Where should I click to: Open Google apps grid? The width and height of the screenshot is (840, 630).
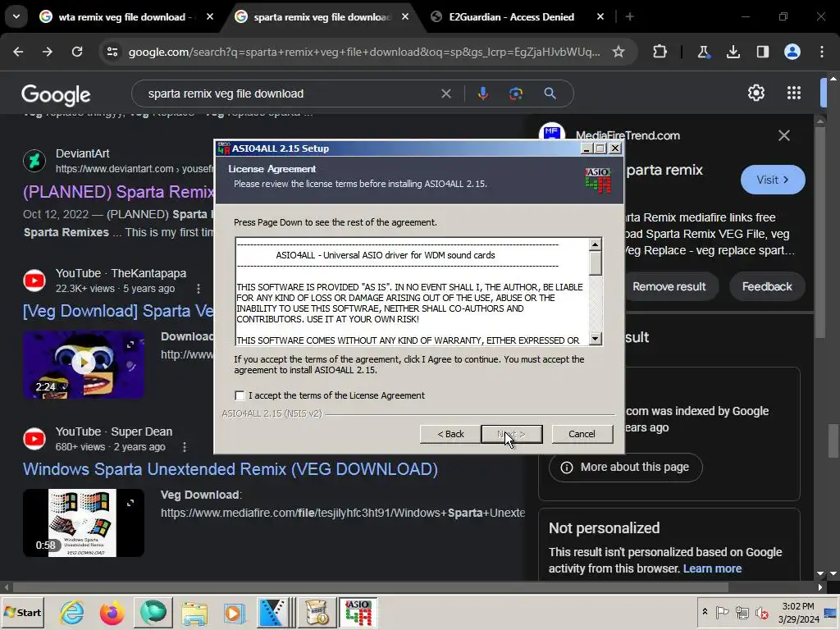click(x=794, y=94)
